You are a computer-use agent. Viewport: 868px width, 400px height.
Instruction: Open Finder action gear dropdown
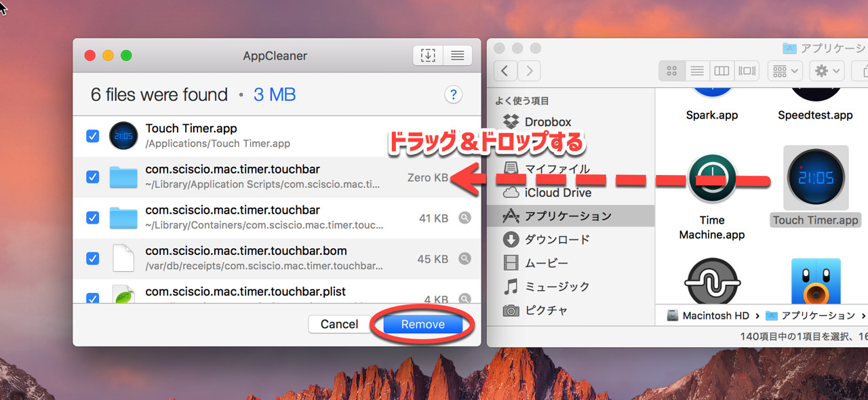pos(827,70)
